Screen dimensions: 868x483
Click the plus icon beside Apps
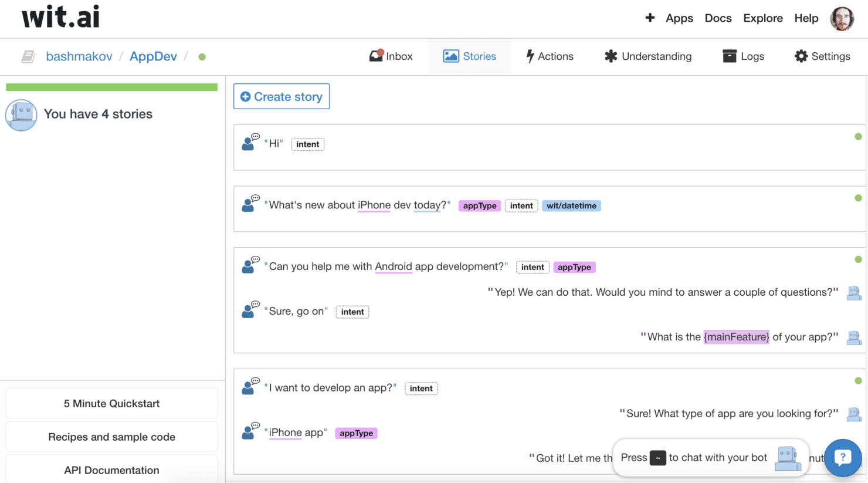click(650, 18)
